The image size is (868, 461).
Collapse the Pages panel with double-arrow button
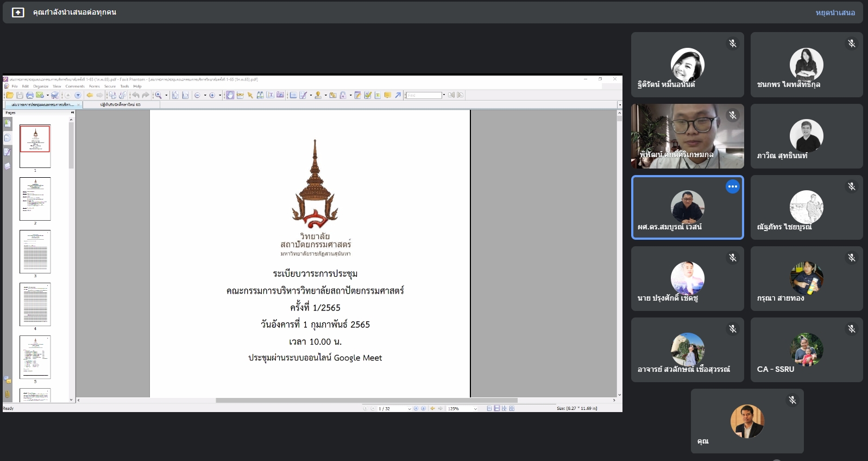click(72, 113)
